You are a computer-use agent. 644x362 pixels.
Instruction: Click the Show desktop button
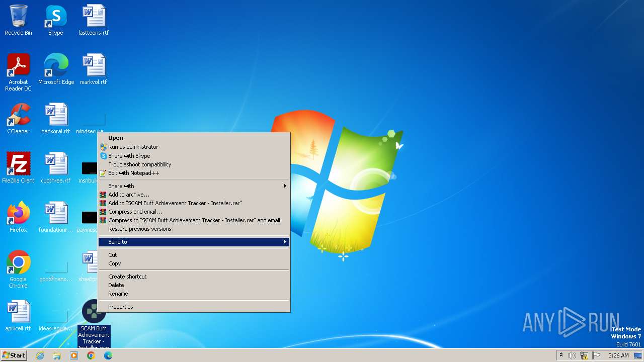pyautogui.click(x=638, y=355)
